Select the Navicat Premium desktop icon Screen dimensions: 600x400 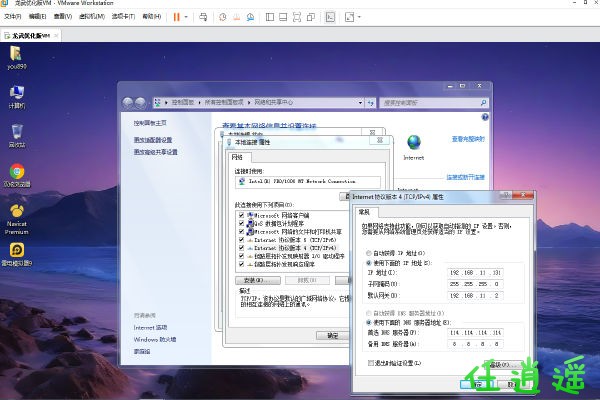(16, 219)
